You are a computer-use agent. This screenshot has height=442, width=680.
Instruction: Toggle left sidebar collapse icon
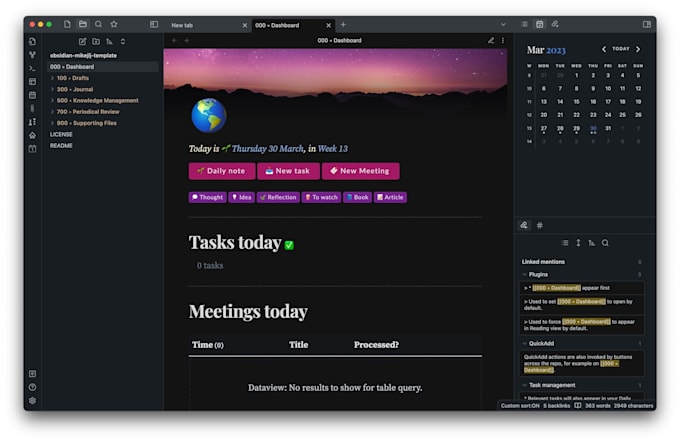tap(154, 24)
